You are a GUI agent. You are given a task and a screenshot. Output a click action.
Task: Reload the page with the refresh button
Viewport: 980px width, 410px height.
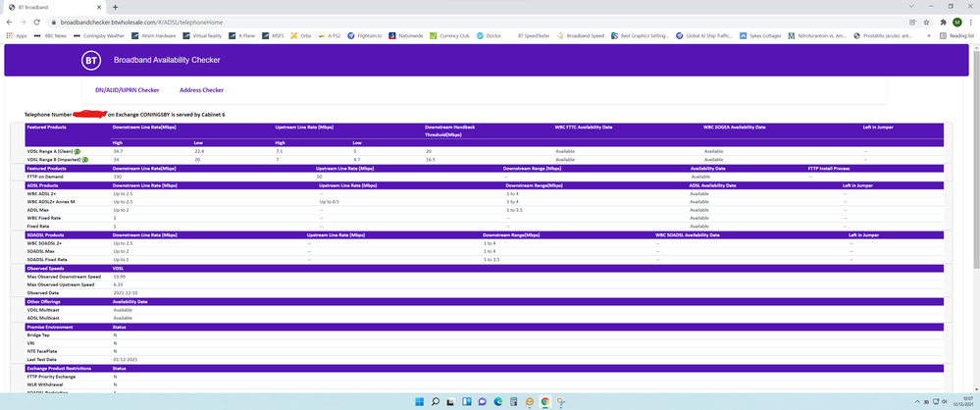coord(36,21)
